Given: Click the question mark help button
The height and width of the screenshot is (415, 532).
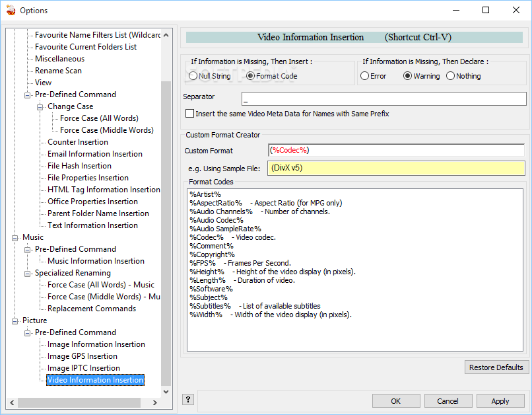Looking at the screenshot, I should [188, 399].
